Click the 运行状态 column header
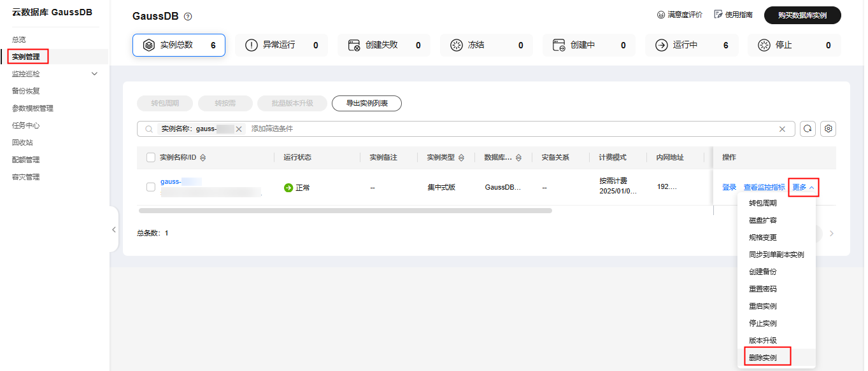Image resolution: width=868 pixels, height=371 pixels. coord(297,157)
